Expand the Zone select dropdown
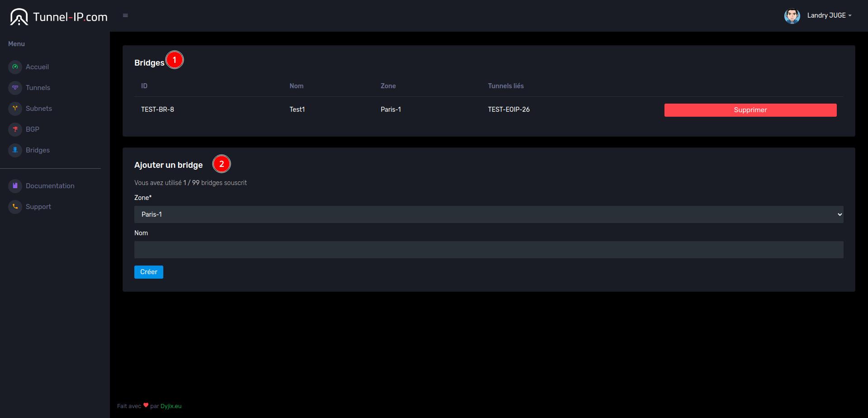The image size is (868, 418). [489, 214]
